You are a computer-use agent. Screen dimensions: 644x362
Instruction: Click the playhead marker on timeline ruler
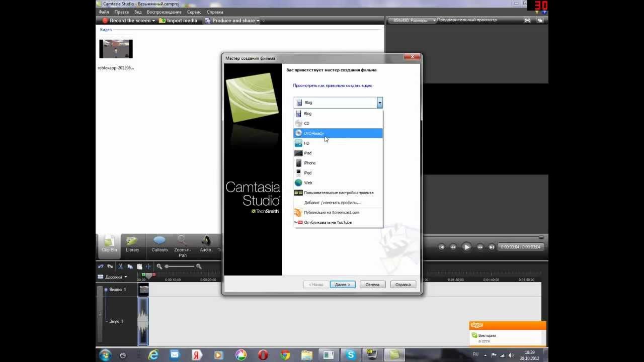148,275
